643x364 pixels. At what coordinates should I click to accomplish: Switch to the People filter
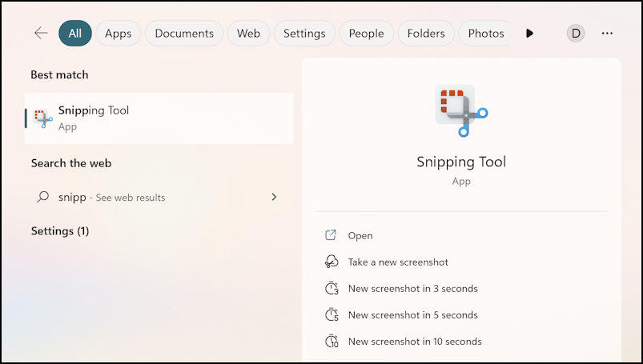[x=366, y=34]
